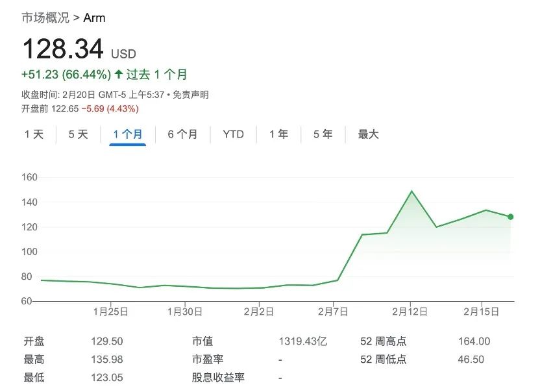Click the 128.34 current price
Screen dimensions: 540x392
tap(63, 49)
